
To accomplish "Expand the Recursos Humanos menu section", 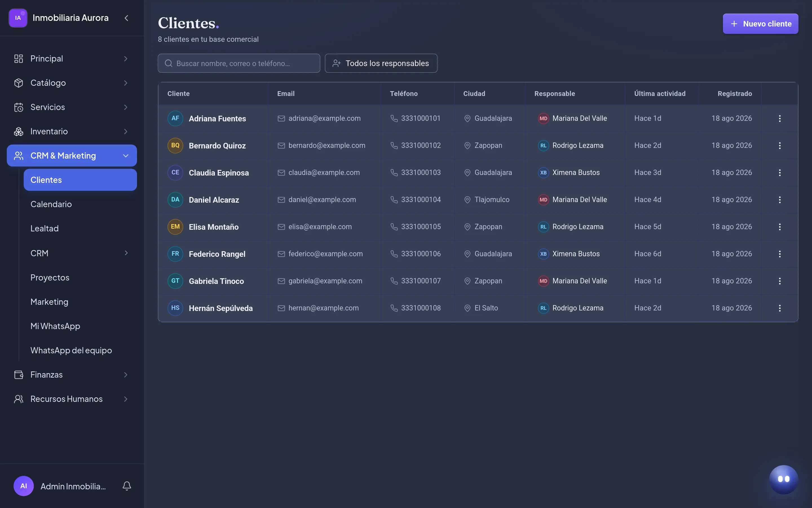I will [x=72, y=399].
